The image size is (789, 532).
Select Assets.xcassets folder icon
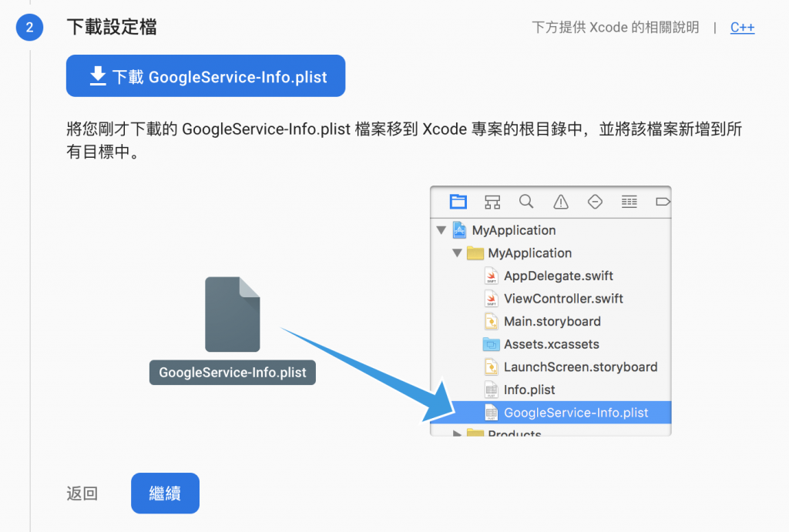point(491,344)
